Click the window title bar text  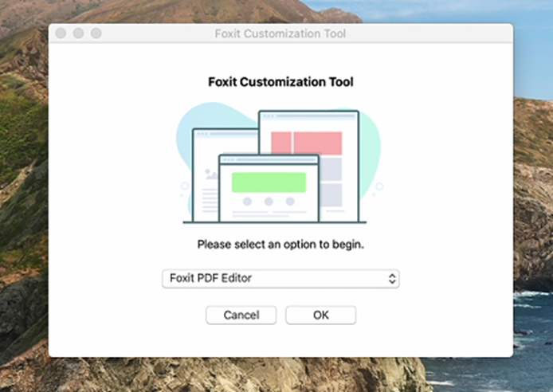pyautogui.click(x=280, y=33)
